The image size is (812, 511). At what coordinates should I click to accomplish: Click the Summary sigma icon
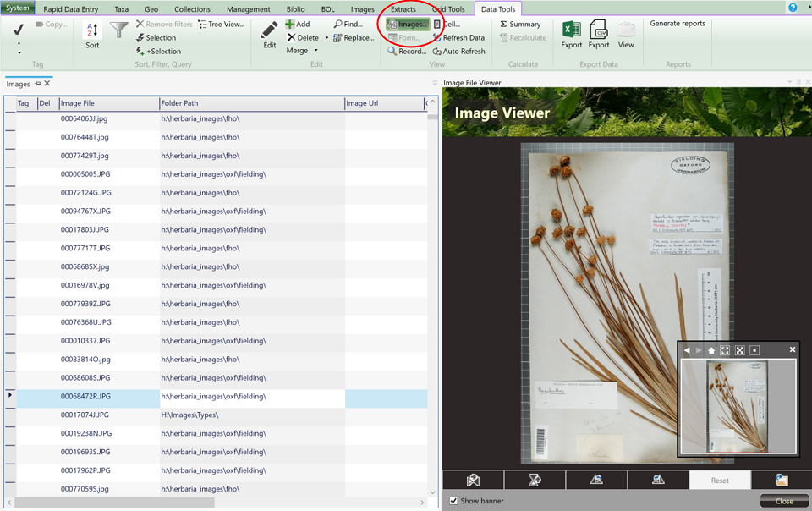coord(503,24)
